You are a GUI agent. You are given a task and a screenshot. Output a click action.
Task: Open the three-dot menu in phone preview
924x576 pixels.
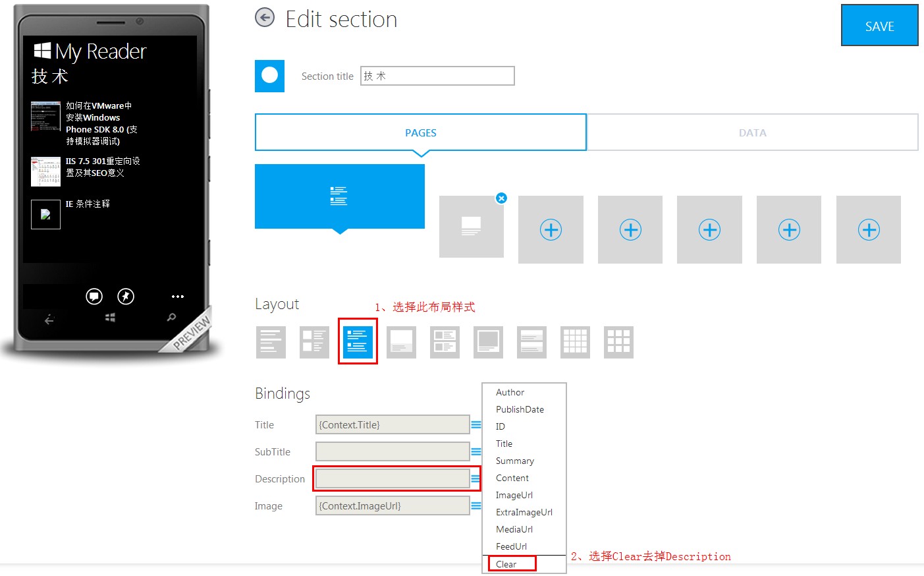(178, 297)
